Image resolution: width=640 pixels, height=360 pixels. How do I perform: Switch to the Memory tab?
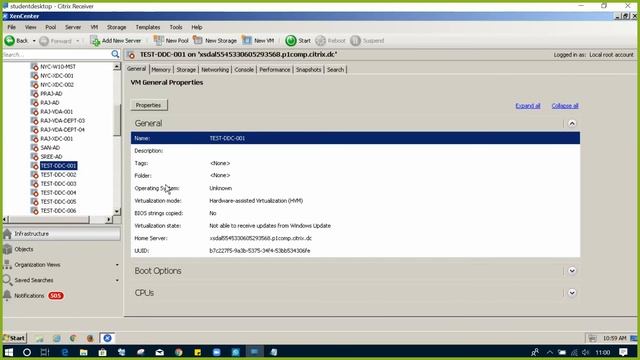click(x=161, y=70)
